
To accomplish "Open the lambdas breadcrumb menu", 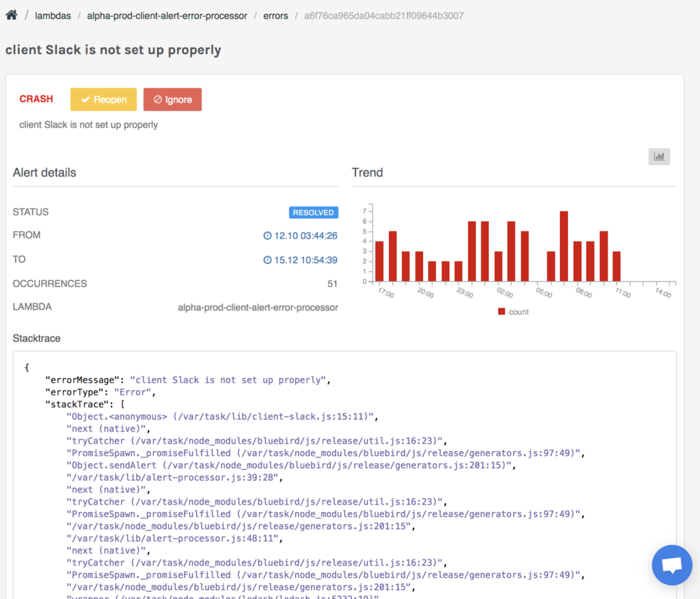I will (x=53, y=15).
